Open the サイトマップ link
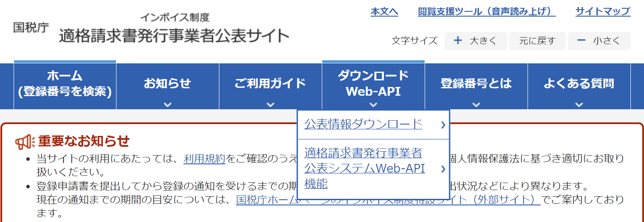The height and width of the screenshot is (222, 644). point(603,12)
